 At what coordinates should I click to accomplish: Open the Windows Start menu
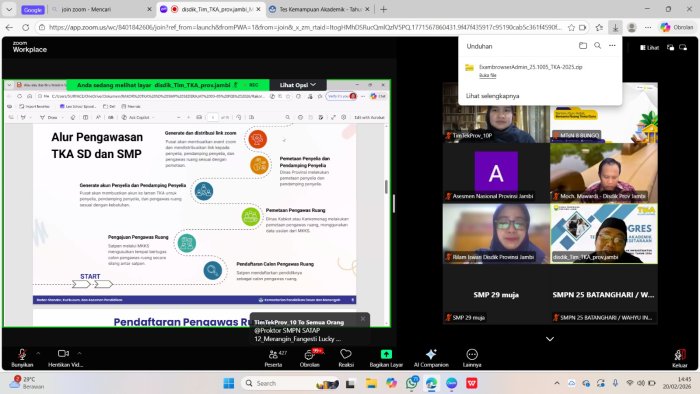tap(229, 383)
